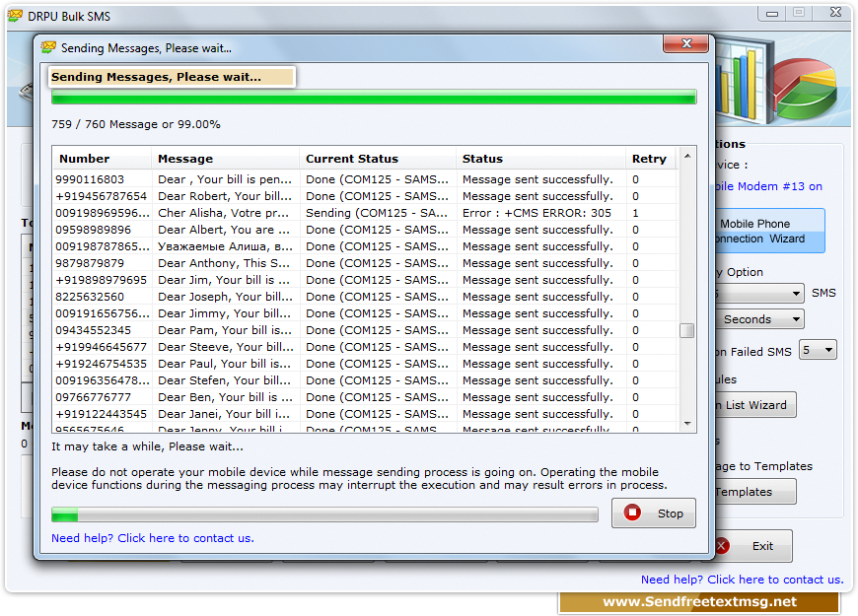Select row with number 09598989896
The width and height of the screenshot is (858, 616).
point(366,230)
